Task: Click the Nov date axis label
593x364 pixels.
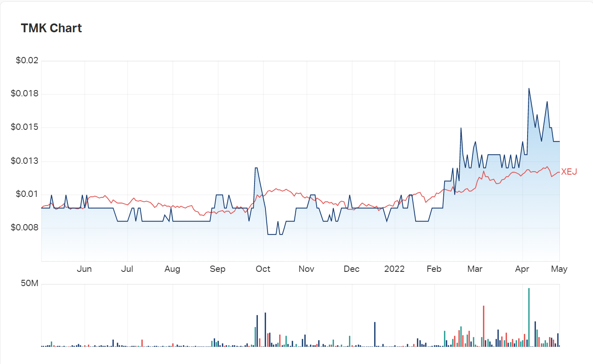Action: [x=307, y=269]
